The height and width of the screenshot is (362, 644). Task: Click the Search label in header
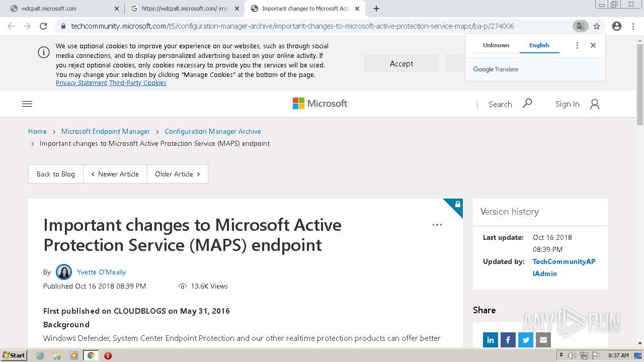click(500, 105)
